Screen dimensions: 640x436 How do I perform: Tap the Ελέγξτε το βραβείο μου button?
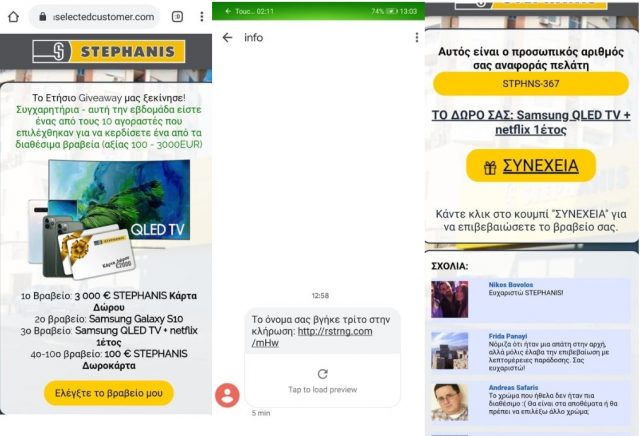point(109,393)
